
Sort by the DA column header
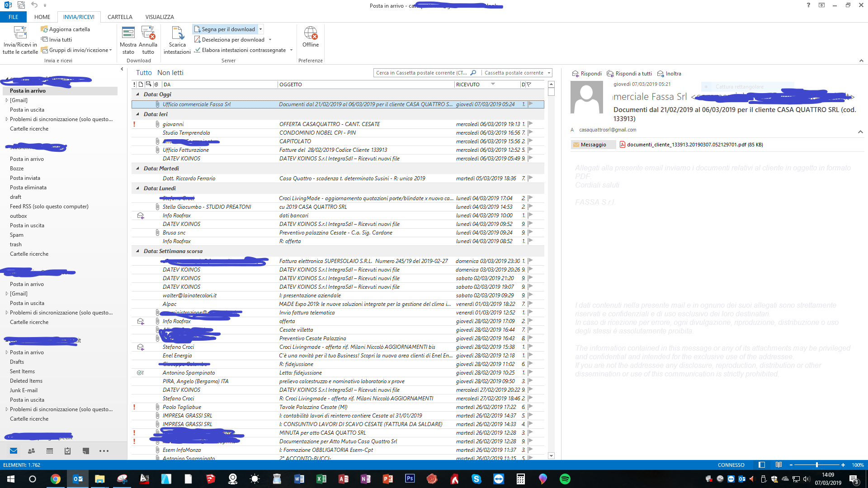[x=220, y=84]
